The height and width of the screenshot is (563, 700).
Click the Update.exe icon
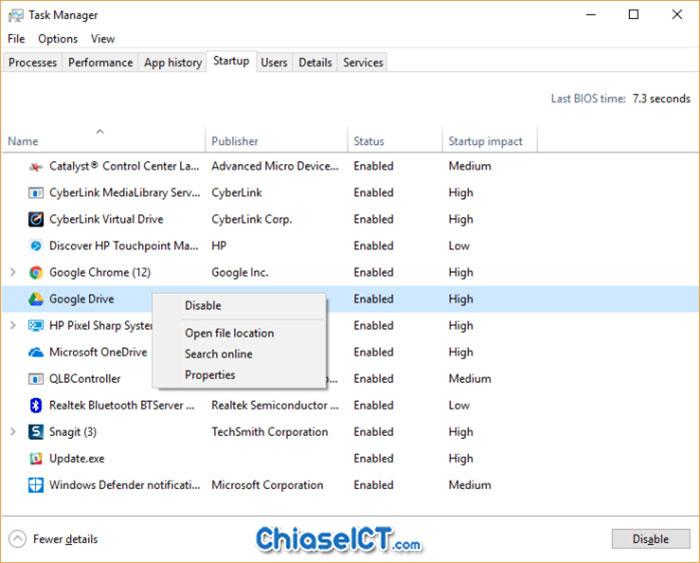[36, 459]
